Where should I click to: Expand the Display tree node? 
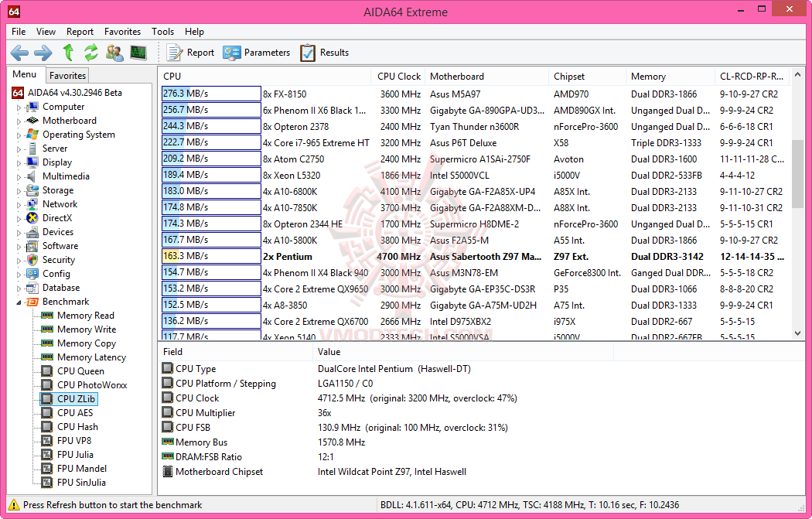[19, 163]
